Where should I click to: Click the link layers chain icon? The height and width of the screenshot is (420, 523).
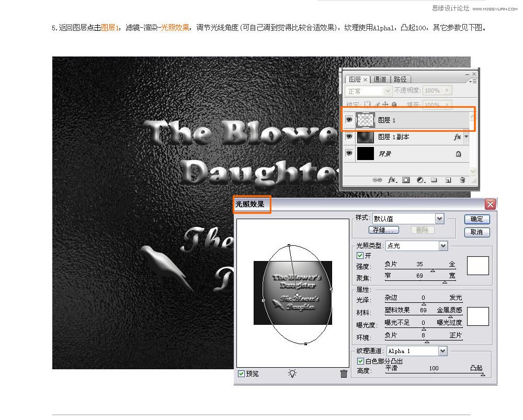[x=377, y=180]
